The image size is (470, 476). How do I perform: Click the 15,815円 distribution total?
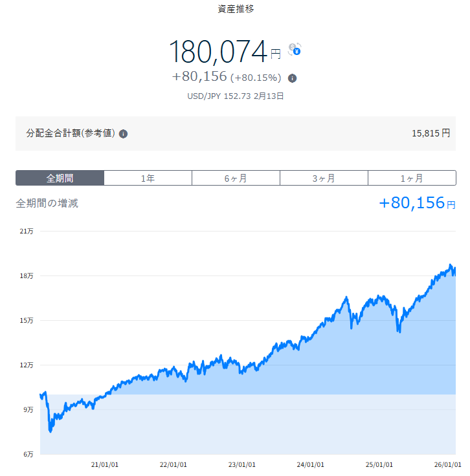(x=431, y=133)
